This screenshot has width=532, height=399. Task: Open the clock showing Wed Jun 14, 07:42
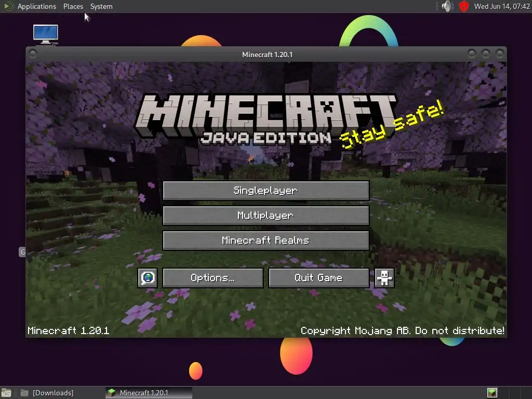(x=502, y=6)
